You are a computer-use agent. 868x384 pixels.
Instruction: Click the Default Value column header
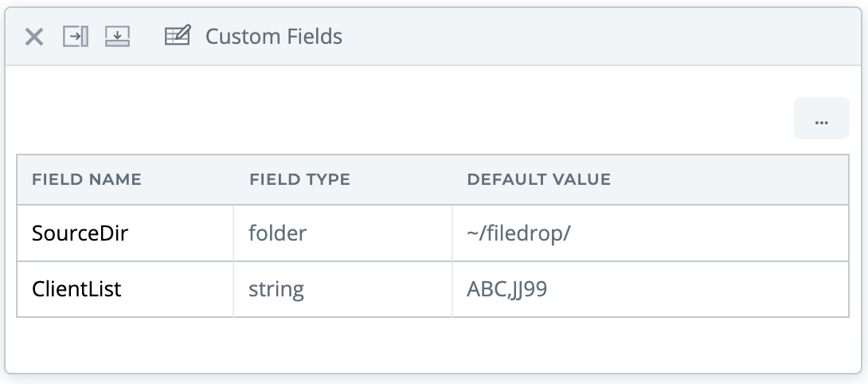(x=538, y=179)
